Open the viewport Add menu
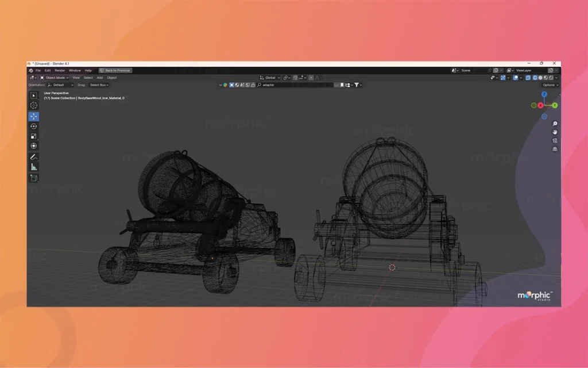Viewport: 588px width, 368px height. 100,78
